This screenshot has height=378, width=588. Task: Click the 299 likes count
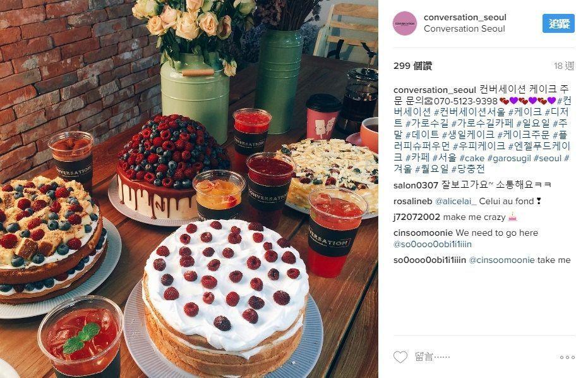[x=413, y=66]
